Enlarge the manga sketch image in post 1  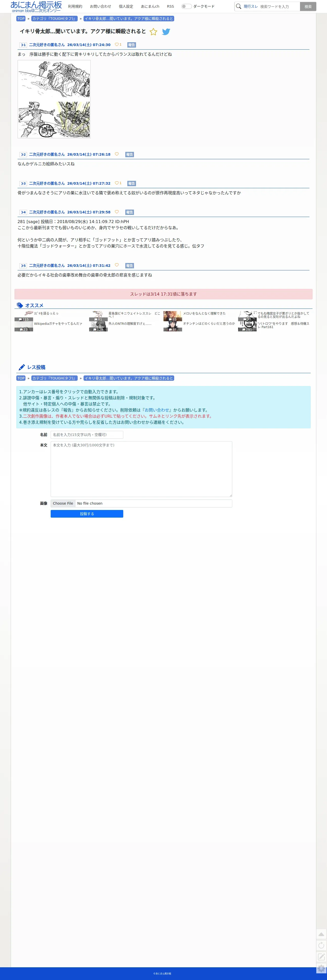[x=54, y=99]
